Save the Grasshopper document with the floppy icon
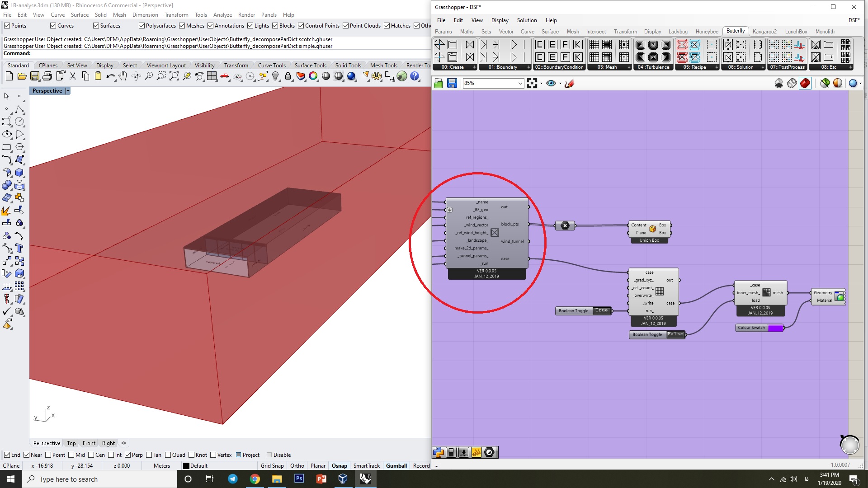The width and height of the screenshot is (868, 488). pos(452,83)
